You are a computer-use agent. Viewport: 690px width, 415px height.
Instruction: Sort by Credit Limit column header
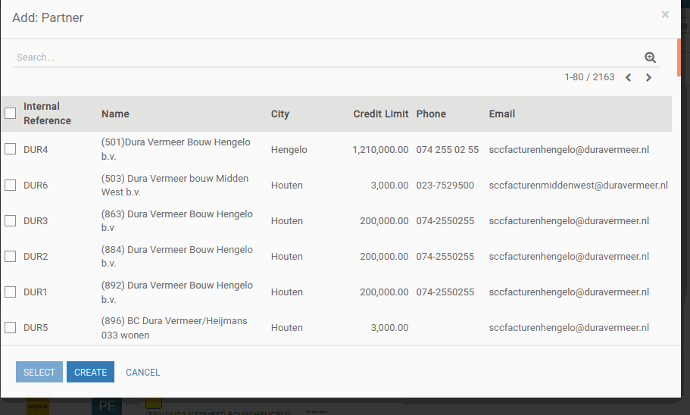(x=381, y=114)
